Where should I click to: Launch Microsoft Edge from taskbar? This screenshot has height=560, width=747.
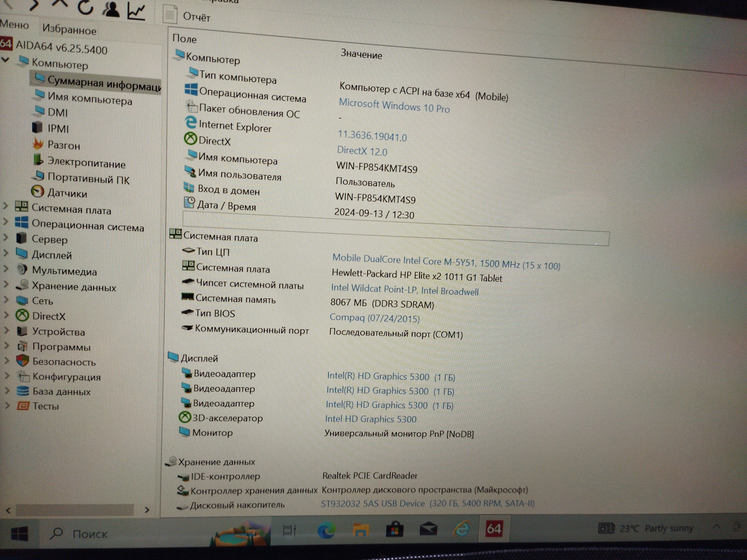click(326, 530)
